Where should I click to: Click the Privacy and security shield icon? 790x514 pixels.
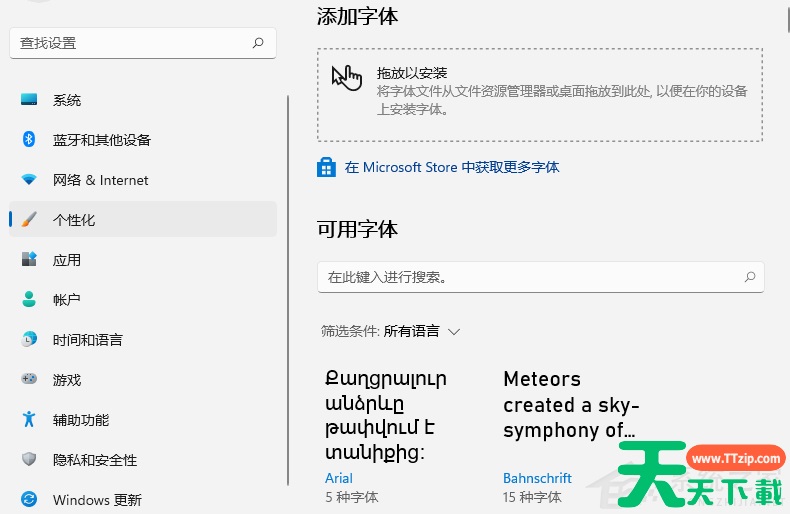point(29,459)
